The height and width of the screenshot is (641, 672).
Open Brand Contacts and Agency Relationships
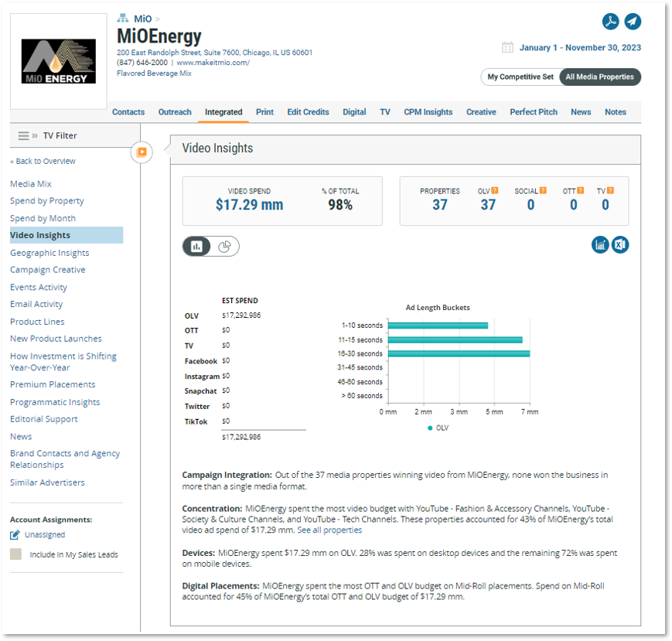65,459
